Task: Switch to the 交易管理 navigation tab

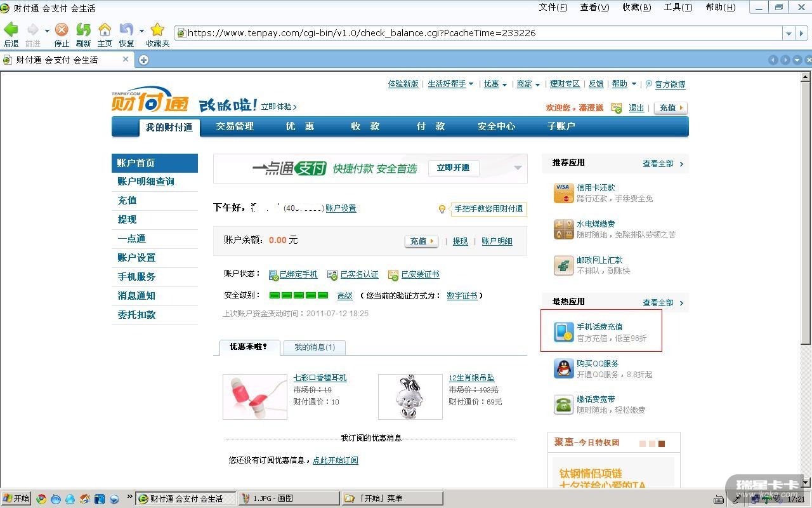Action: point(235,126)
